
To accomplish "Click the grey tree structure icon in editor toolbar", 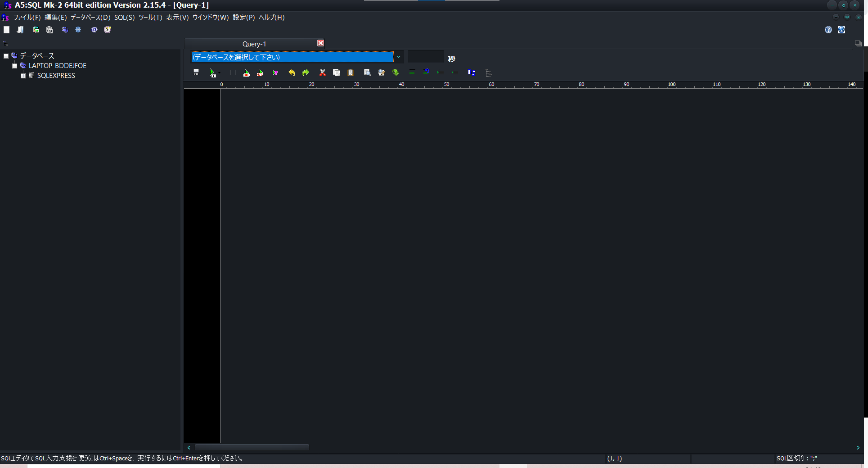I will (x=488, y=73).
